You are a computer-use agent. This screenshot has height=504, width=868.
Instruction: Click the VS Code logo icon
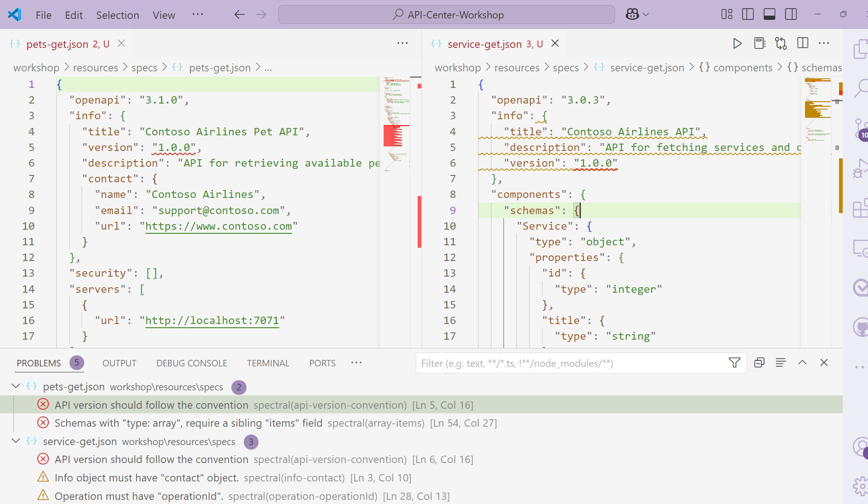click(15, 15)
